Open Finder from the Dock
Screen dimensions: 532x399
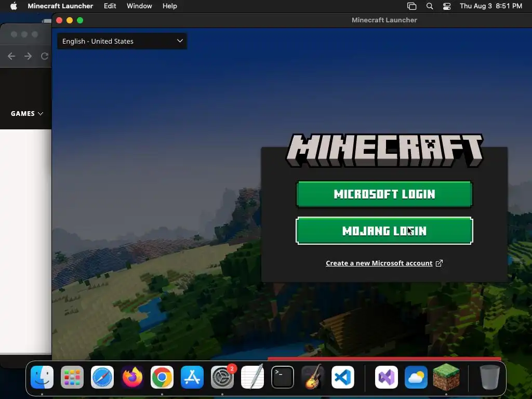[x=42, y=377]
